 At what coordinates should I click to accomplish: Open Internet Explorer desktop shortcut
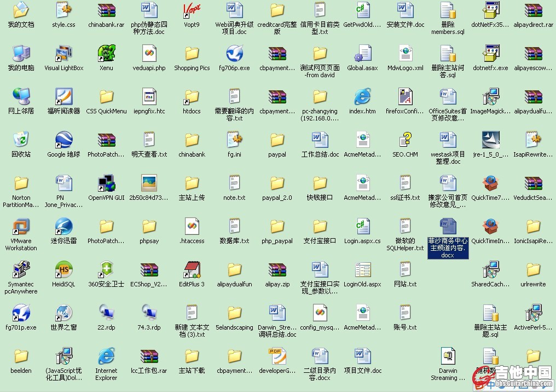pos(106,356)
